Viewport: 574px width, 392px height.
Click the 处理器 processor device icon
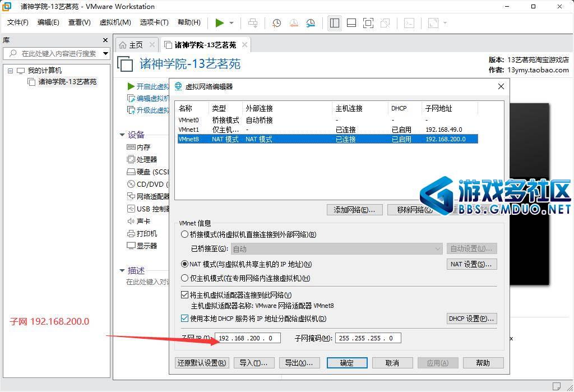tap(131, 159)
